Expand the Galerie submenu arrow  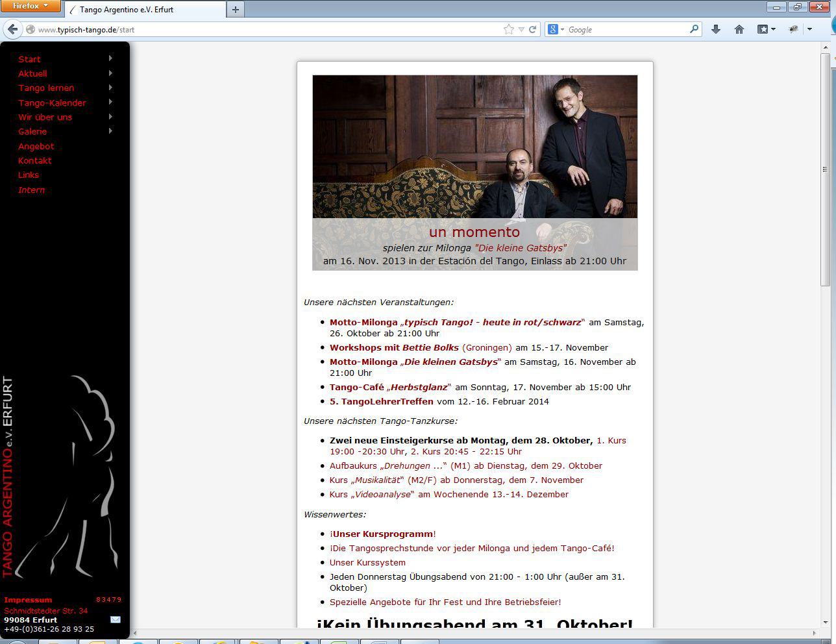tap(111, 131)
